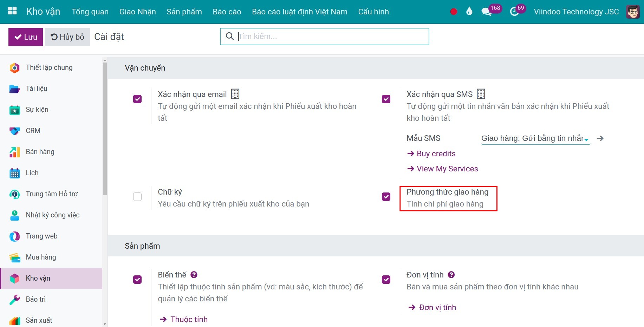Open Bảo trì settings in sidebar
Screen dimensions: 644x327
[x=51, y=300]
